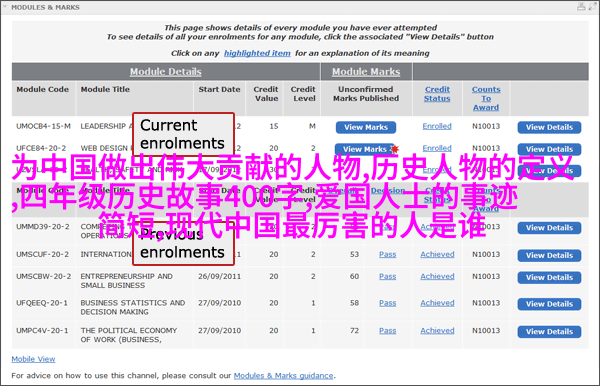Click the Module Details heading link
This screenshot has height=386, width=600.
tap(166, 72)
